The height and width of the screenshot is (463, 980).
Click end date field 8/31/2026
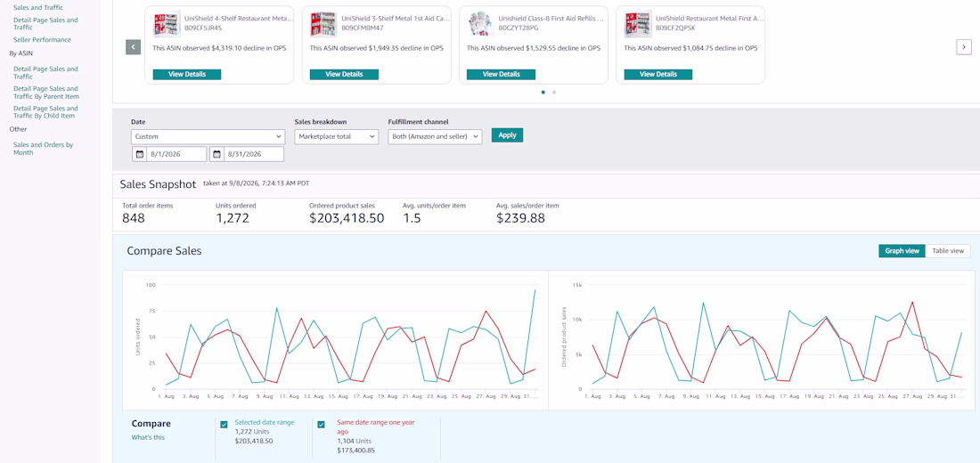tap(255, 154)
